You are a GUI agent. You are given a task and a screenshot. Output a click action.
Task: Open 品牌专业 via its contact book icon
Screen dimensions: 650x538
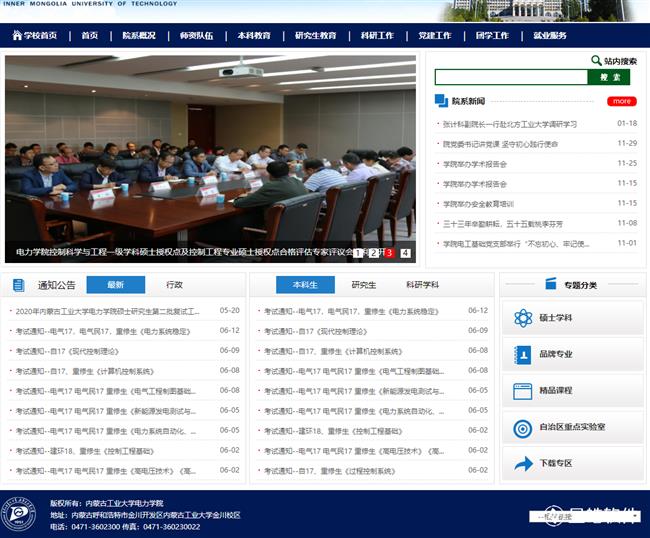point(522,355)
